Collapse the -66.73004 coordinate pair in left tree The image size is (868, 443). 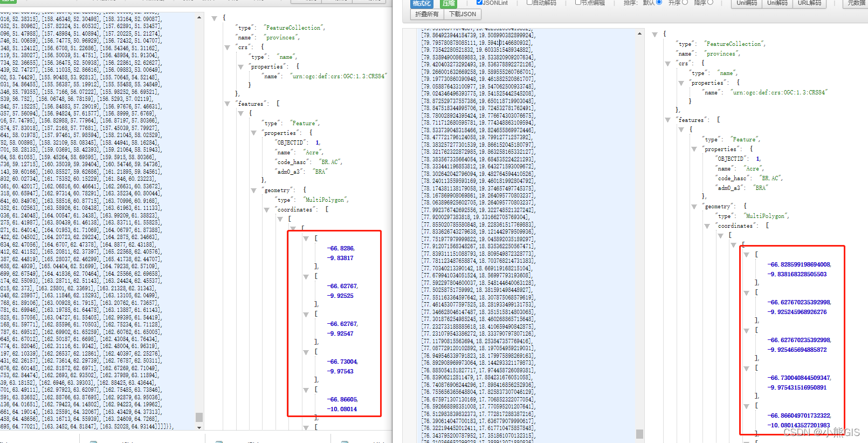[x=306, y=352]
